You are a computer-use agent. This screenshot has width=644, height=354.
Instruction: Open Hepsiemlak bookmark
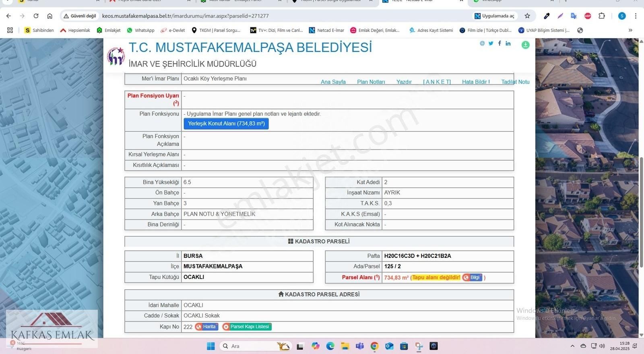[x=75, y=30]
